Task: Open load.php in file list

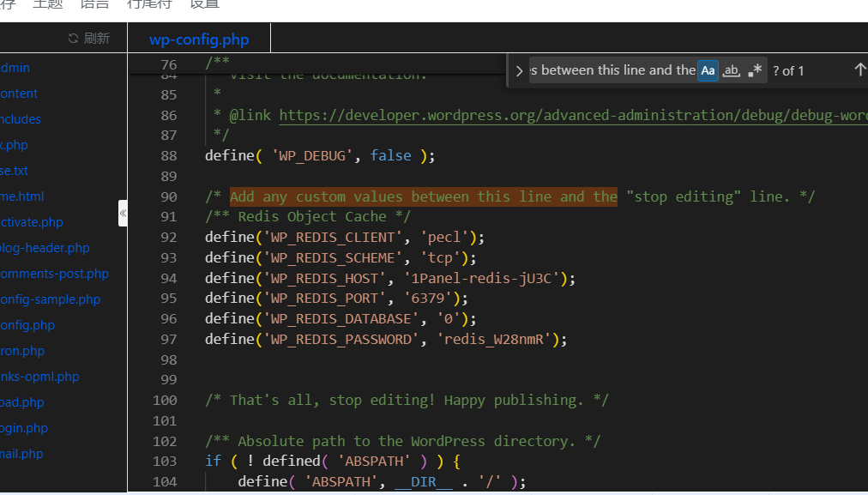Action: pos(21,402)
